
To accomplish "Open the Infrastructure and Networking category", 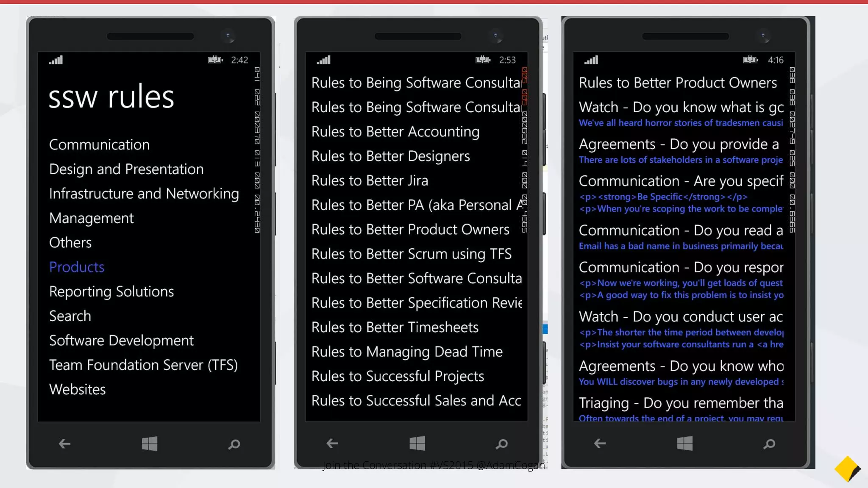I will 144,194.
